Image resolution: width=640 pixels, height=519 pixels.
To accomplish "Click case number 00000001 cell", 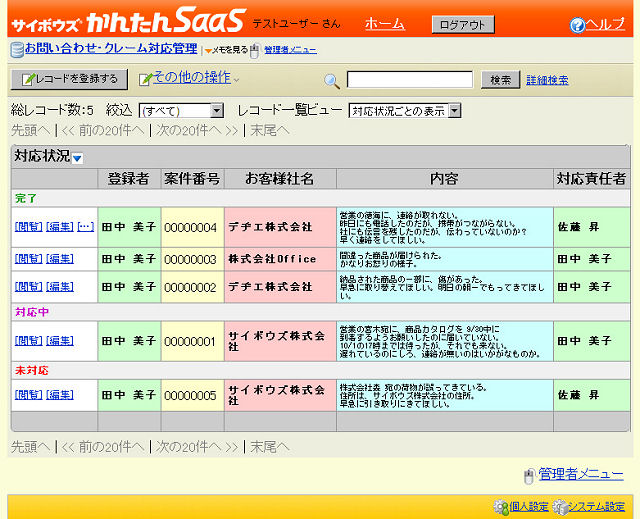I will (193, 341).
